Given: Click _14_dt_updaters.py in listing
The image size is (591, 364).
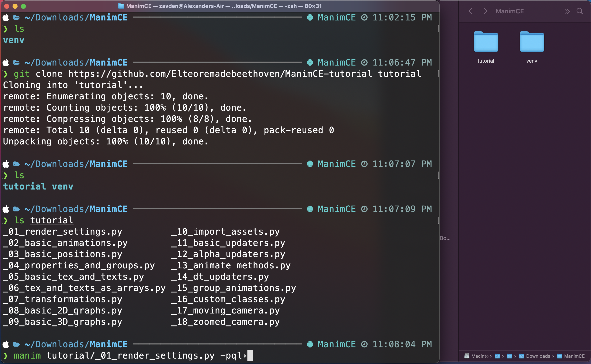Looking at the screenshot, I should (x=220, y=277).
